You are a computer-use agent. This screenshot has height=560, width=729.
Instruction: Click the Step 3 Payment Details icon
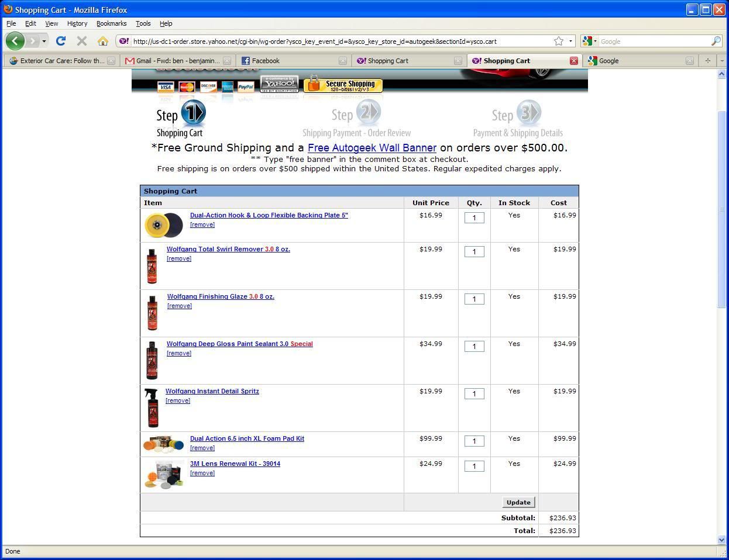coord(528,112)
